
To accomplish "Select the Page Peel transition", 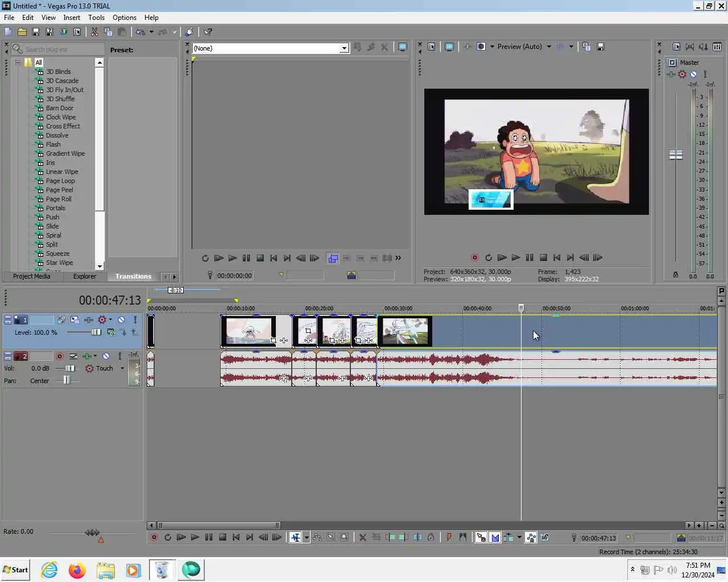I will point(60,190).
